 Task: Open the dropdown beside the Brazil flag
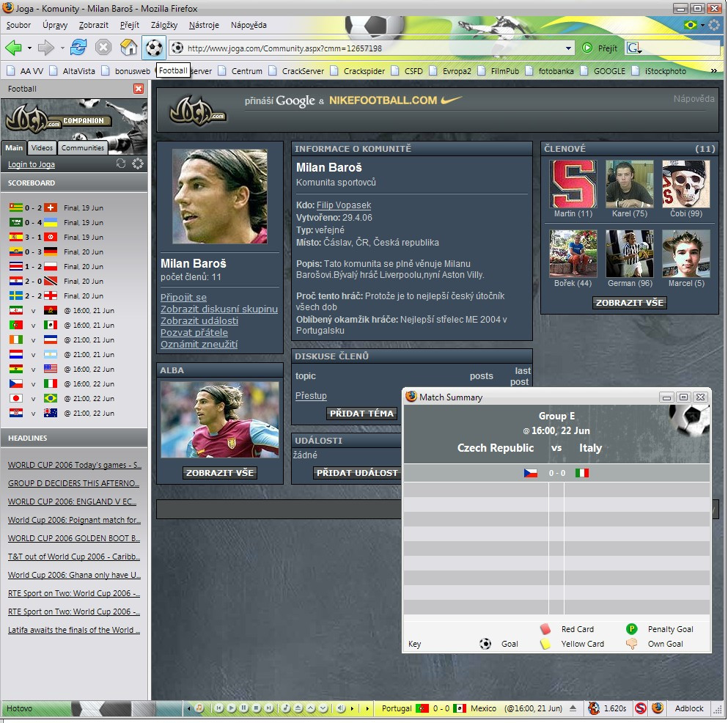pyautogui.click(x=702, y=25)
